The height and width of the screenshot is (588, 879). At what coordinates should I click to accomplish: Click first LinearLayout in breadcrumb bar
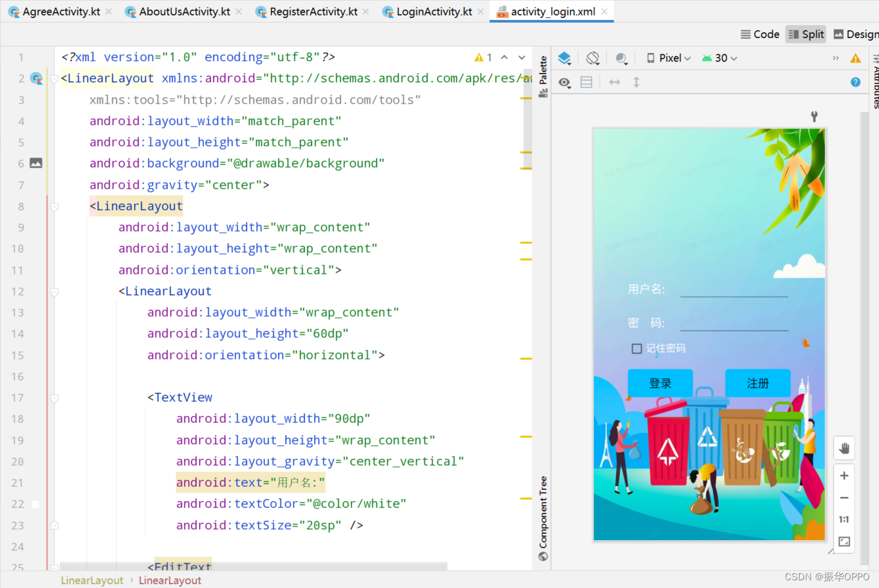[92, 580]
